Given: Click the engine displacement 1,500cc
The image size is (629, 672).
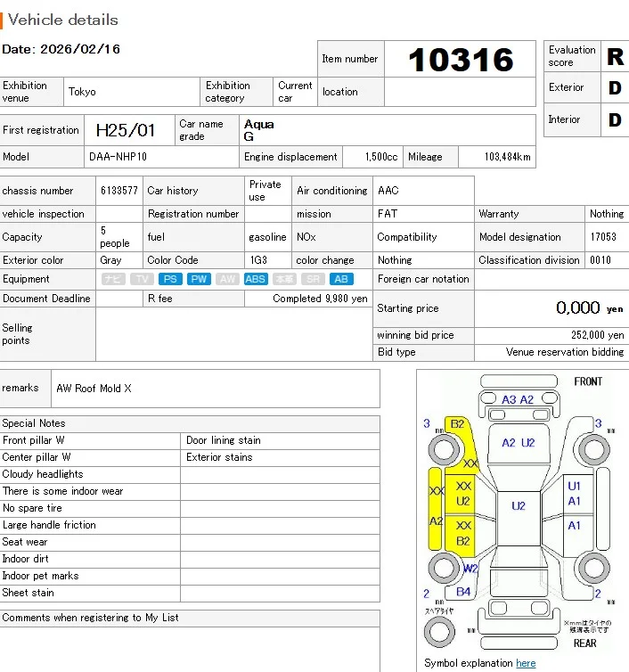Looking at the screenshot, I should pos(381,157).
